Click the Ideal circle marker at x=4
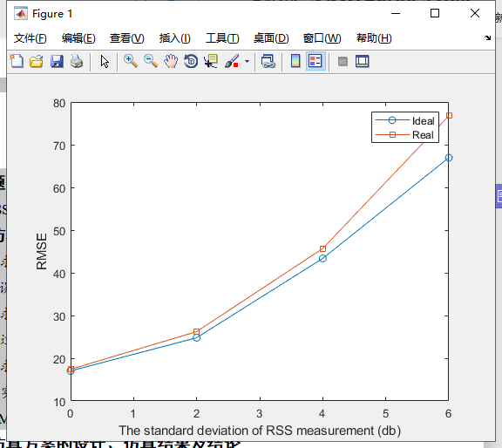 pos(322,258)
